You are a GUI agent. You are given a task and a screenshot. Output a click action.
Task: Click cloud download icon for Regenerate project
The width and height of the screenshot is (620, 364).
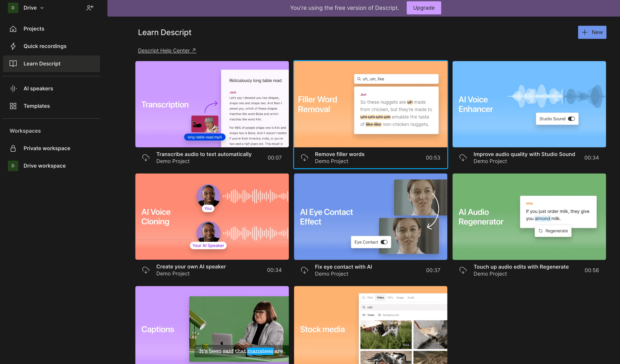tap(463, 270)
